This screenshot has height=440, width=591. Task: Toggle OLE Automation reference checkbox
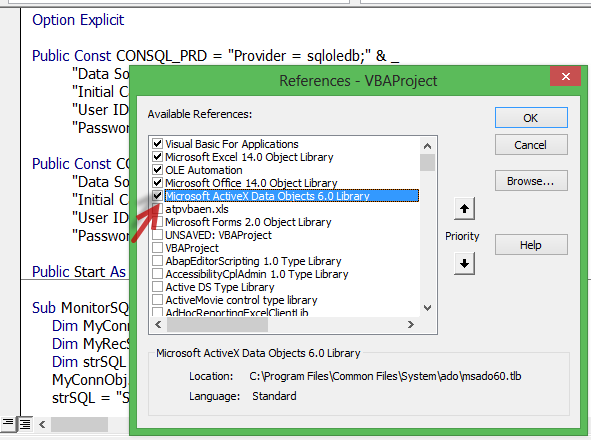(158, 170)
